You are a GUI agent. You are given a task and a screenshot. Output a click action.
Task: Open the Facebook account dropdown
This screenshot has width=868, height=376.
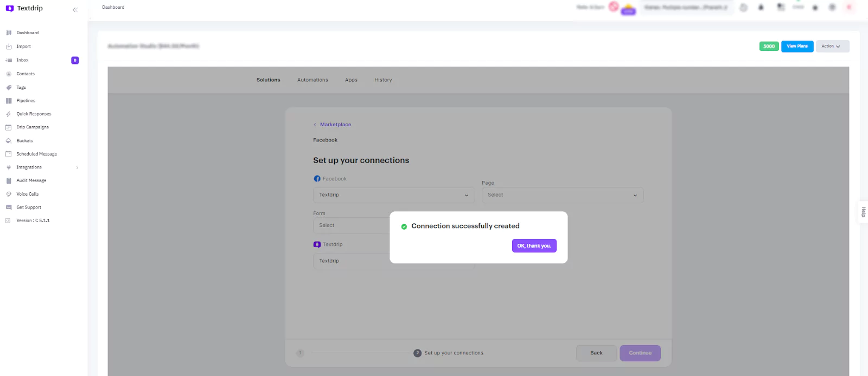[x=393, y=195]
